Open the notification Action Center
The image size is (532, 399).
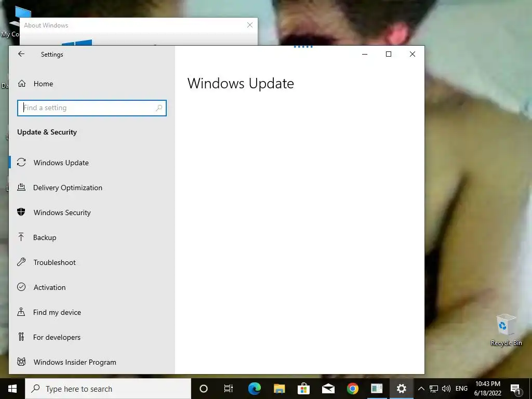(516, 389)
